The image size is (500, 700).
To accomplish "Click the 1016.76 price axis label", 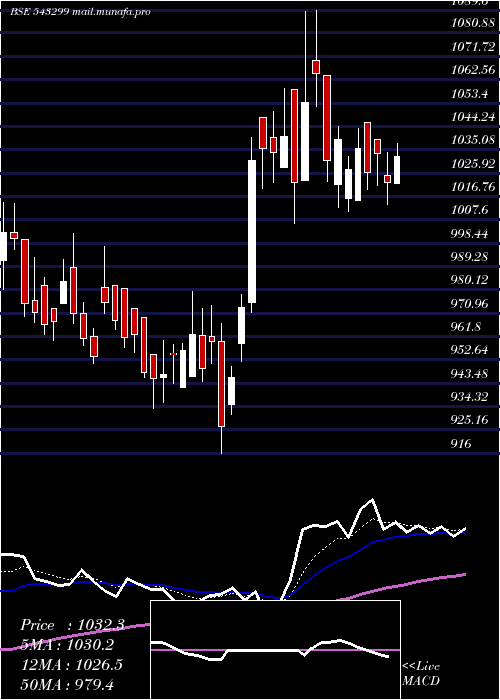I will (x=473, y=187).
